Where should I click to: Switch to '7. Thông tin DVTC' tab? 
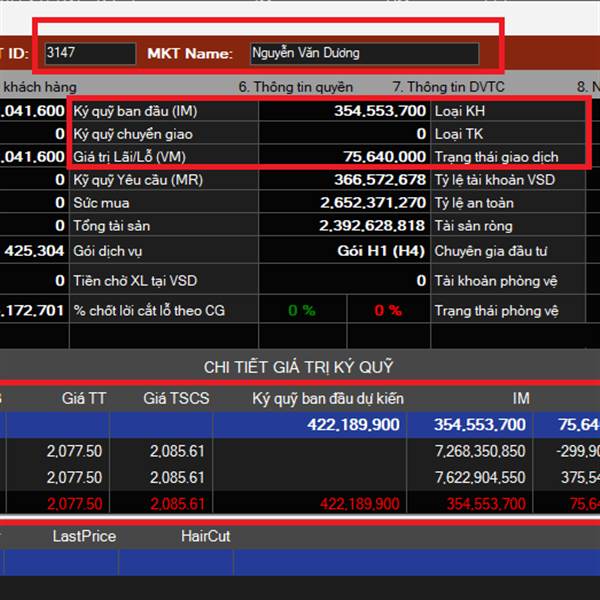point(450,87)
